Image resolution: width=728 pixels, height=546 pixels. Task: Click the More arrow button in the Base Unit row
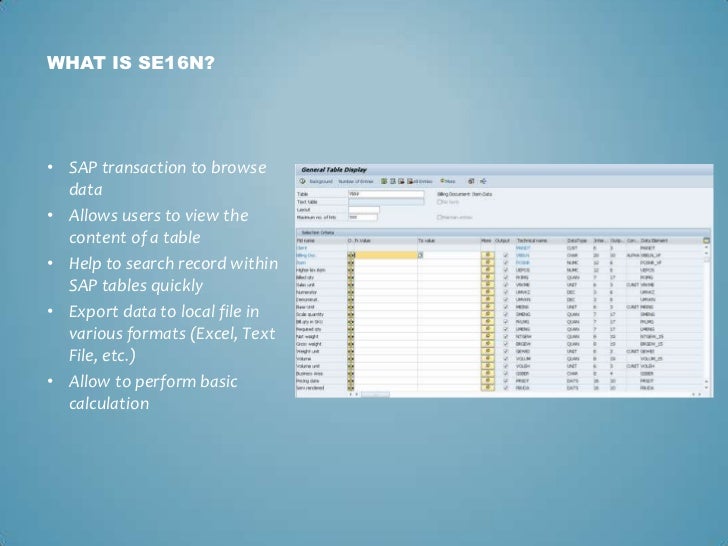click(x=488, y=307)
